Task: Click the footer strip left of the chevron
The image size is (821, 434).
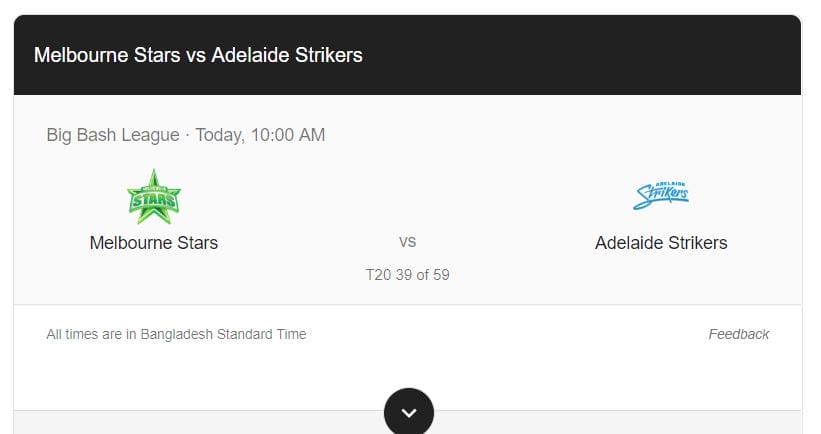Action: point(199,422)
